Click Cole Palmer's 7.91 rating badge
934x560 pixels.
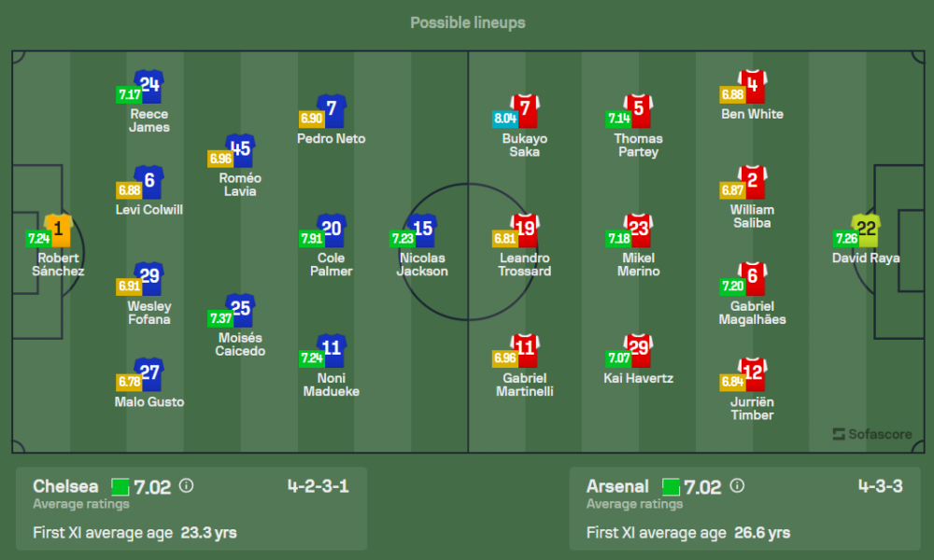312,238
